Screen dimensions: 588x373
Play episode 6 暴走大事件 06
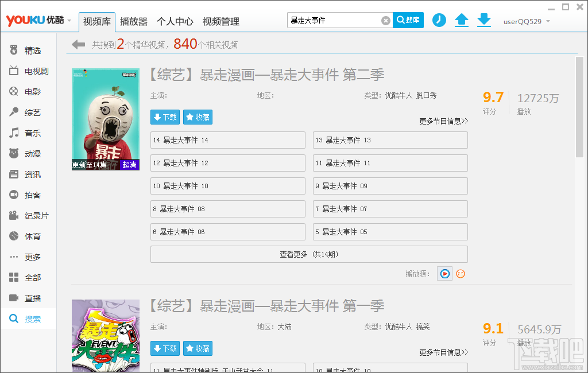(227, 232)
